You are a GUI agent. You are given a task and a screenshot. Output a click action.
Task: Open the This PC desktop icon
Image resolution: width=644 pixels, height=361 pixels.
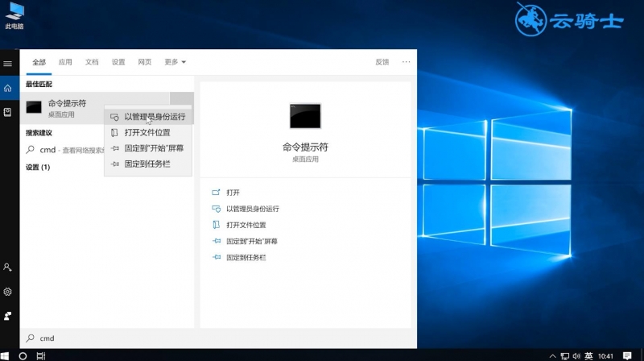(14, 15)
